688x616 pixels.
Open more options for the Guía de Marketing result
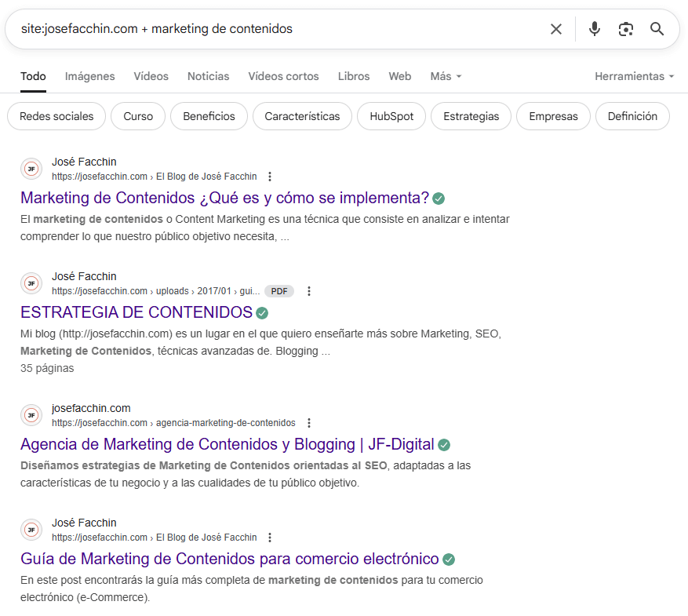pos(270,538)
